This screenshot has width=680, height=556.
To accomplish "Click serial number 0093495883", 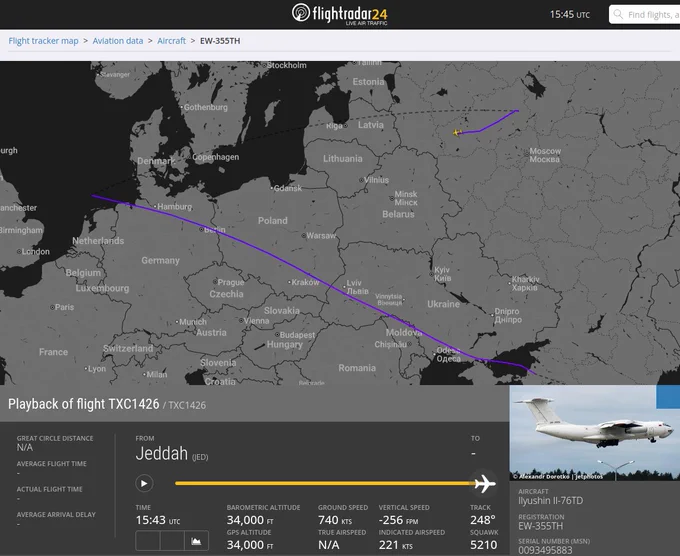I will [x=545, y=550].
